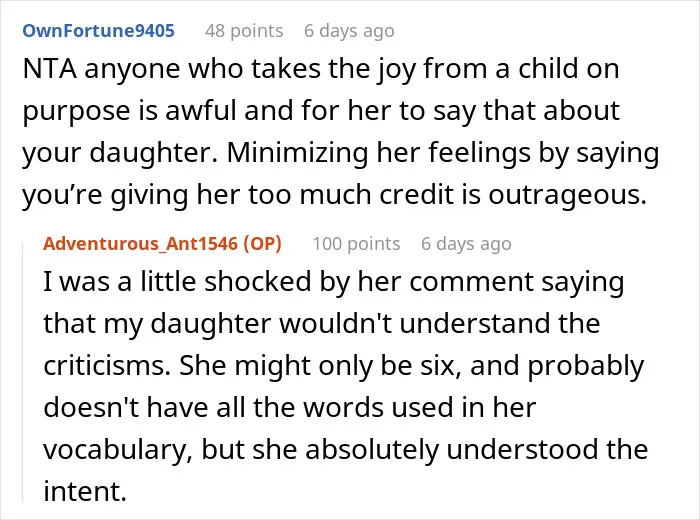Click the word 'NTA' in the top comment

click(49, 69)
